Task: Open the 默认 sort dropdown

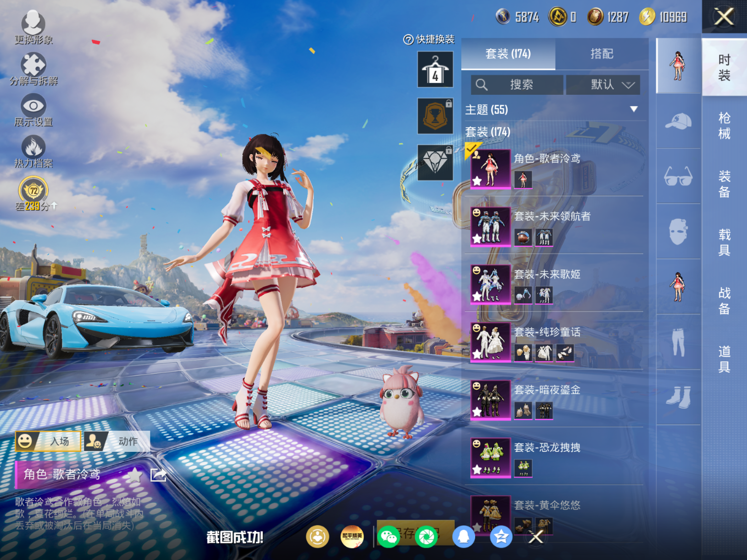Action: [x=603, y=85]
